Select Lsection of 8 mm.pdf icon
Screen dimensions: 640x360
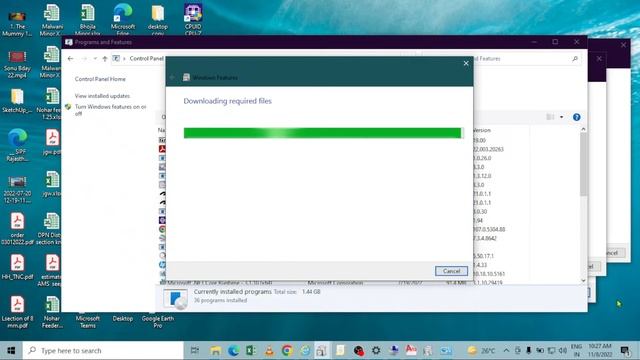click(x=17, y=312)
